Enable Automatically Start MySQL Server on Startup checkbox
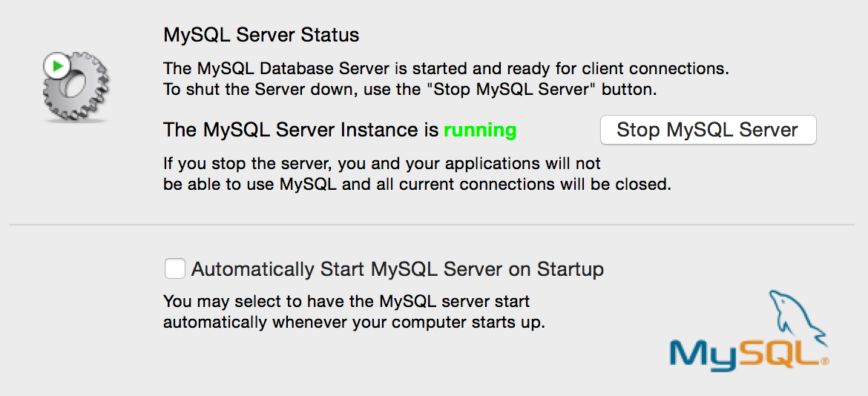Screen dimensions: 868x396 click(x=175, y=269)
